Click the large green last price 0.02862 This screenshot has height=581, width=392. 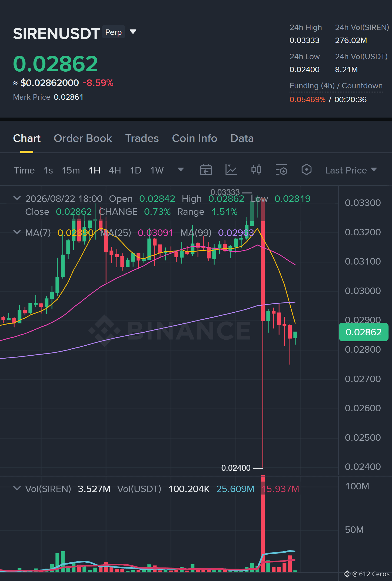click(55, 64)
